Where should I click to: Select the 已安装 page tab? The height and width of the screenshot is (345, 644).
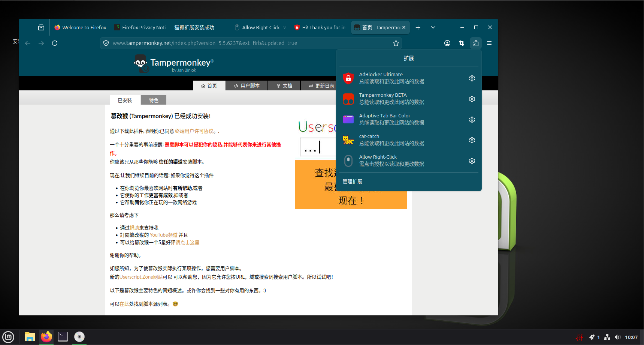125,100
